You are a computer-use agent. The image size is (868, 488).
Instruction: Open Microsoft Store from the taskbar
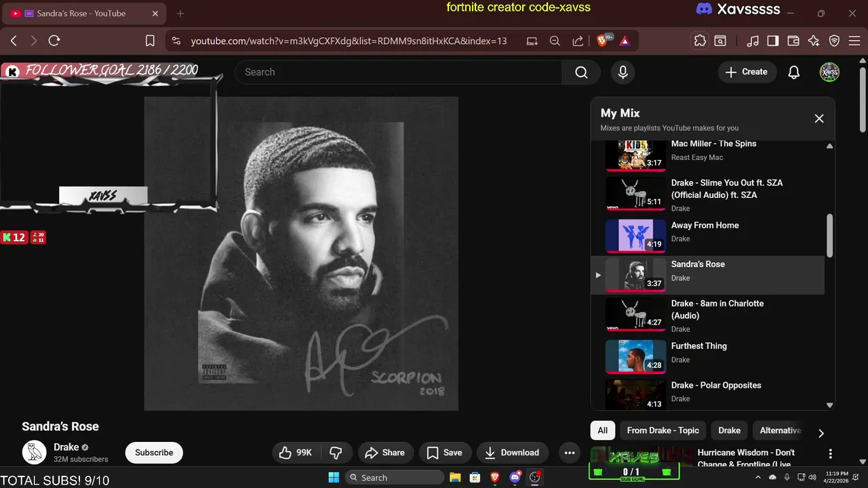pyautogui.click(x=475, y=478)
